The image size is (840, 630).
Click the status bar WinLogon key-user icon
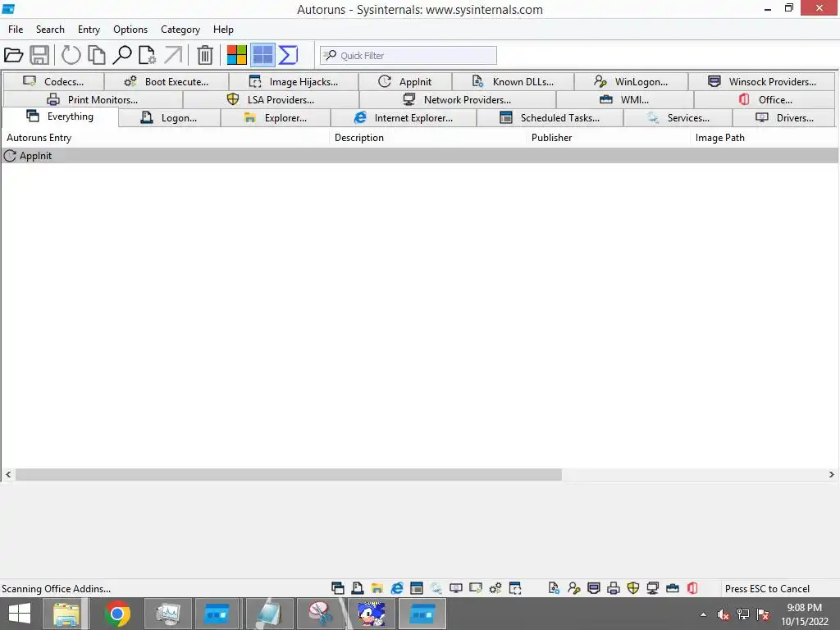point(573,588)
